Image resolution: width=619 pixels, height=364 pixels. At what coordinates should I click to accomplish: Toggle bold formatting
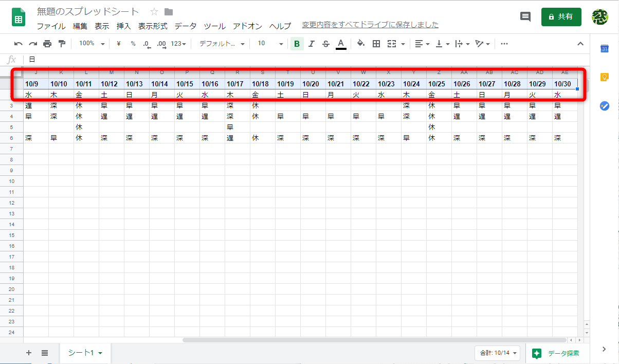pyautogui.click(x=297, y=44)
